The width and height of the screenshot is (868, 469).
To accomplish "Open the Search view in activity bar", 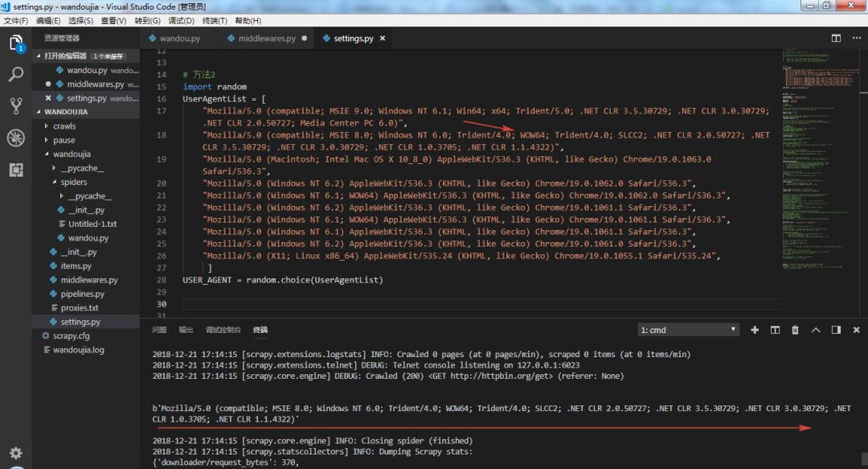I will [x=15, y=74].
